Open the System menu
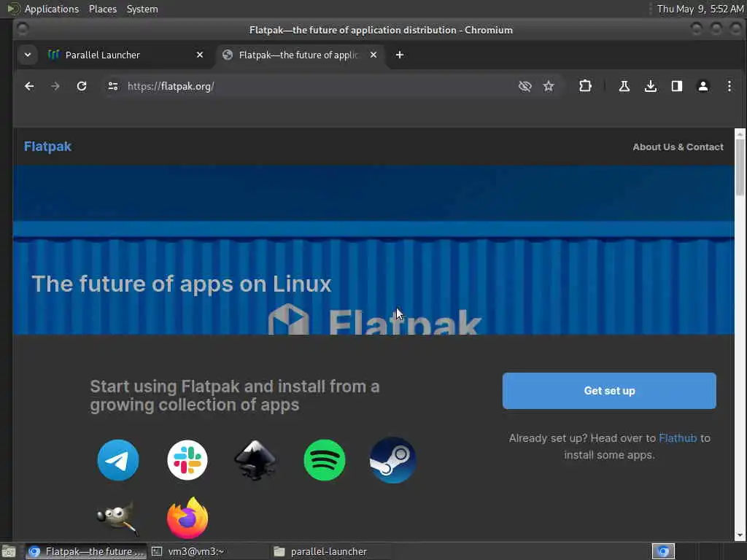The image size is (747, 560). [142, 9]
